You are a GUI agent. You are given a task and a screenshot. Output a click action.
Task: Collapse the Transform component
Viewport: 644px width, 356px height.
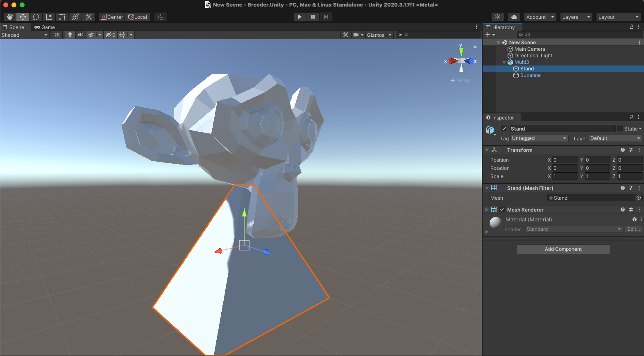coord(487,150)
